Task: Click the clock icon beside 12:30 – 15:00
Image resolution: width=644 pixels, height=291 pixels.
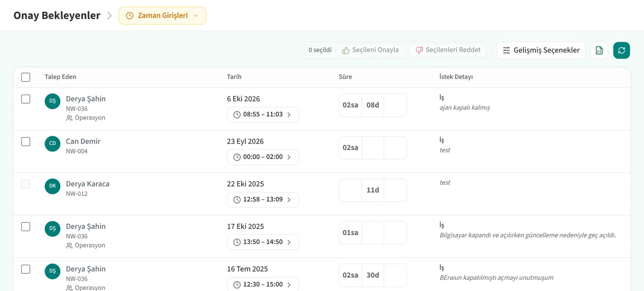Action: [x=237, y=285]
